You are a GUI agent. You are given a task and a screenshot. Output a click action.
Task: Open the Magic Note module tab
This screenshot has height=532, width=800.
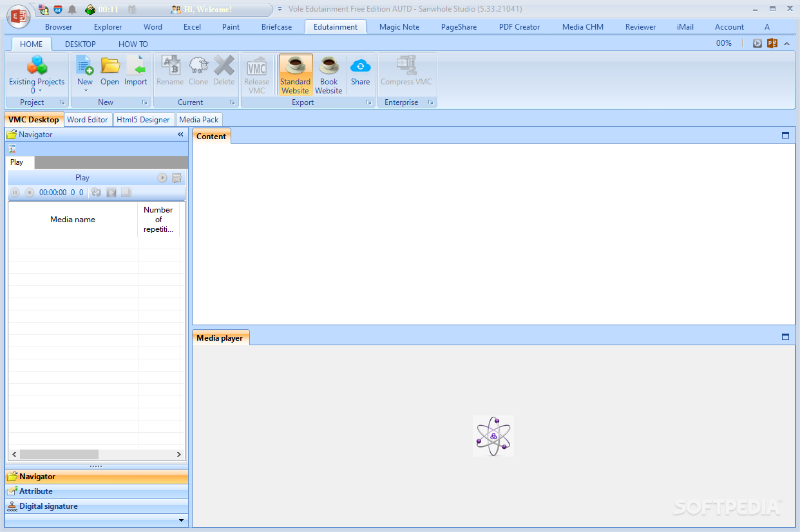pyautogui.click(x=399, y=27)
